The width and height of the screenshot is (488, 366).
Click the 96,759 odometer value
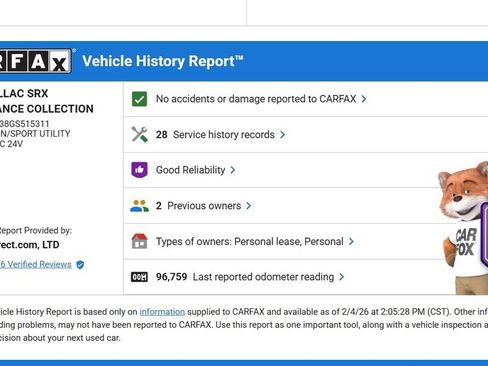click(x=171, y=277)
